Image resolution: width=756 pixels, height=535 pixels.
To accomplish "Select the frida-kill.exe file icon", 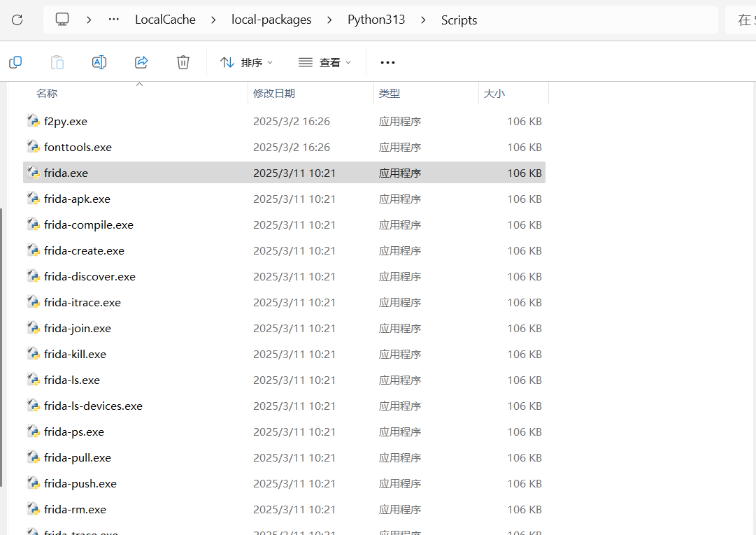I will (33, 354).
